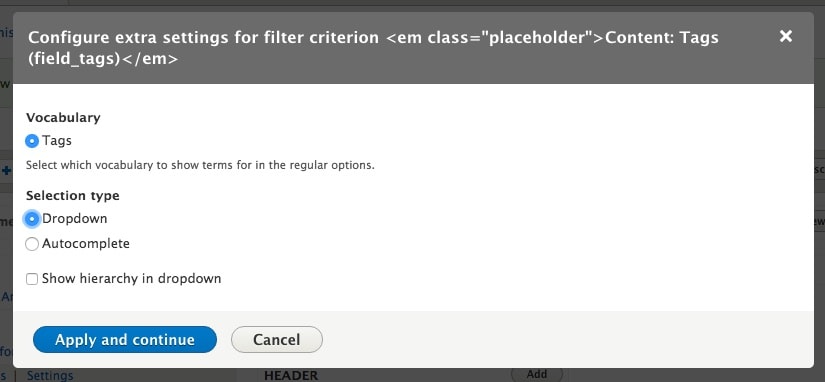
Task: Click the Tags label text
Action: click(57, 141)
